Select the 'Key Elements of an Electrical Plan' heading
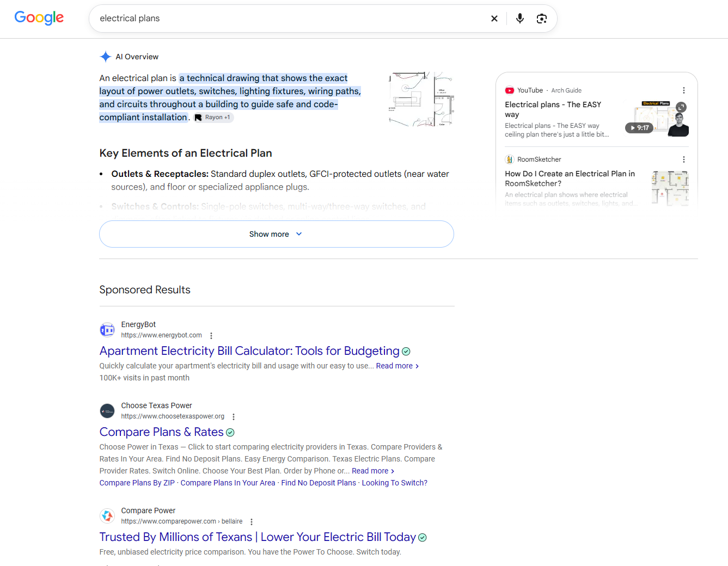The image size is (728, 566). point(186,153)
